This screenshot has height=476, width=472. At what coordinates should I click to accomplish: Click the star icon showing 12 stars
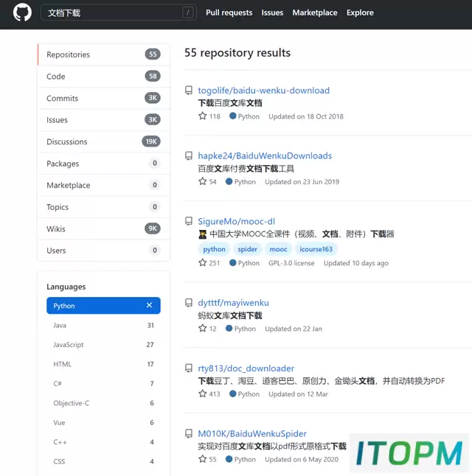click(202, 328)
